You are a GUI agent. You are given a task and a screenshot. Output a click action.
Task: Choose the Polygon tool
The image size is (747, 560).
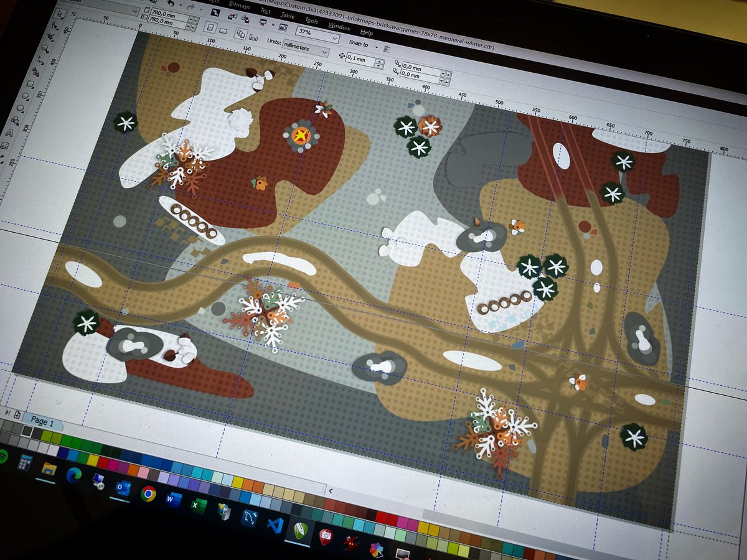point(20,108)
